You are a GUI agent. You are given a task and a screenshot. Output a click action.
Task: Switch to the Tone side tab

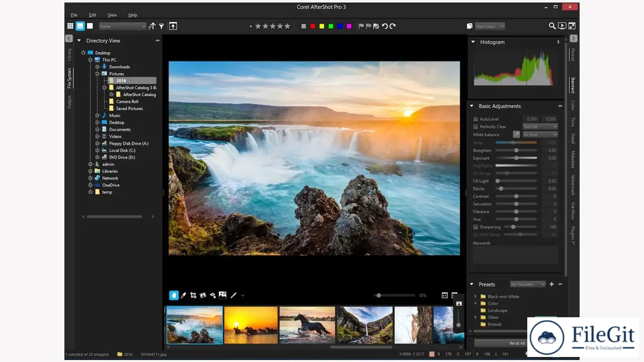(x=573, y=122)
